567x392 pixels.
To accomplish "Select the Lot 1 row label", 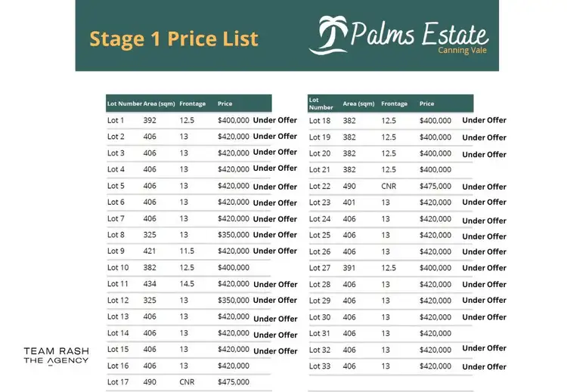I will (x=116, y=120).
